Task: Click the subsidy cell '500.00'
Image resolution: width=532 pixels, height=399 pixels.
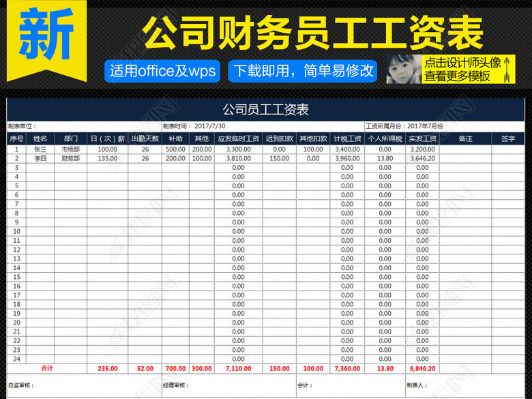Action: pos(175,149)
